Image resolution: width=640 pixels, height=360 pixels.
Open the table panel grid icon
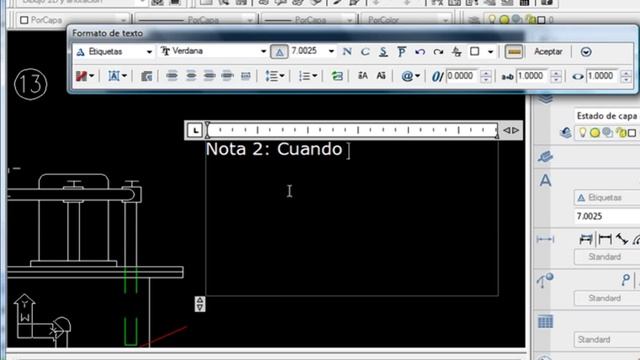click(x=545, y=322)
